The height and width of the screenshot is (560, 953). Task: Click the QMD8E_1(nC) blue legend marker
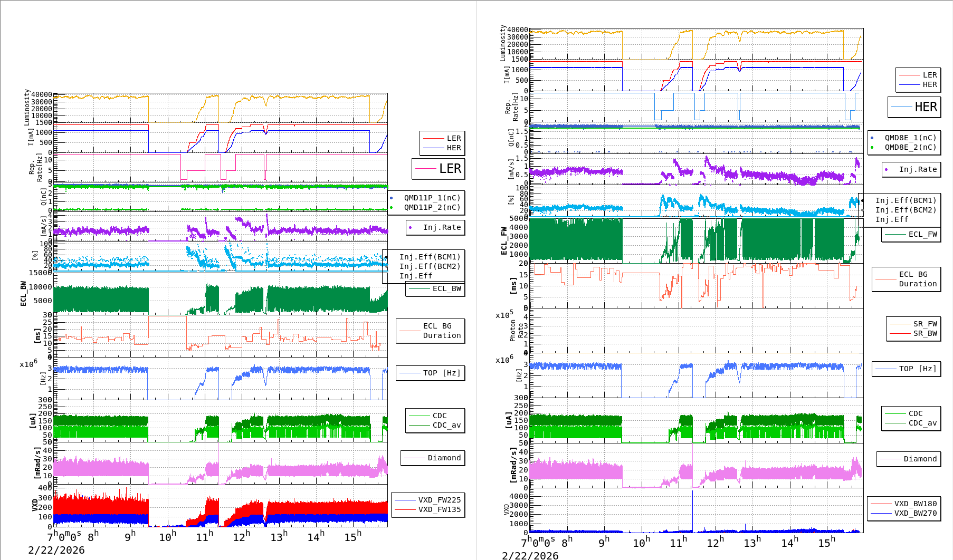point(872,138)
